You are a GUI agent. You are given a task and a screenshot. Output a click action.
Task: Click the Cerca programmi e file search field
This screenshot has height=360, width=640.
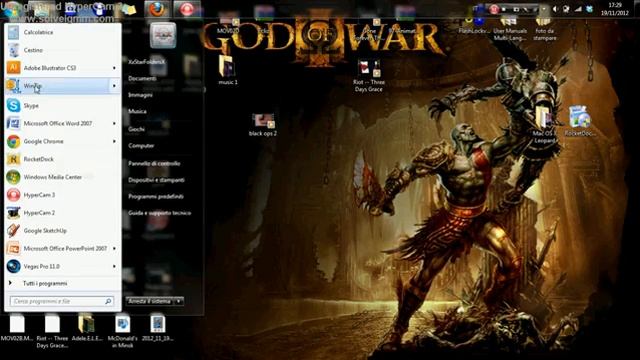coord(62,301)
